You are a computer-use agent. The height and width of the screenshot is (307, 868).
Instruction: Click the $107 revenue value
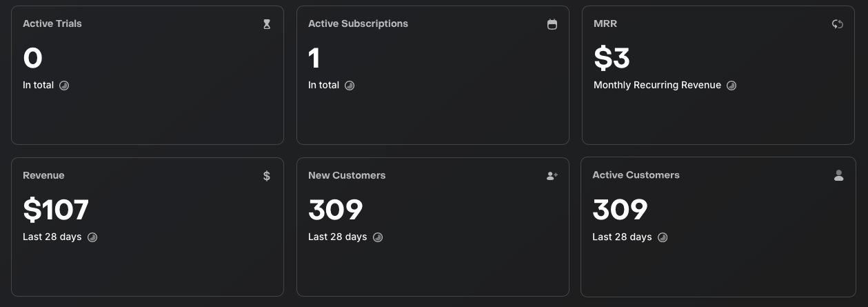pyautogui.click(x=56, y=210)
